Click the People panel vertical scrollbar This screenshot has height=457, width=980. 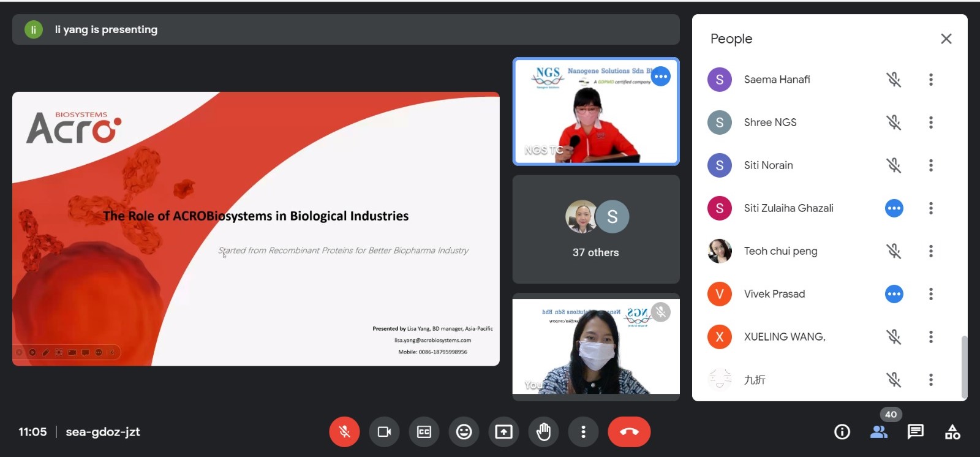(x=964, y=366)
